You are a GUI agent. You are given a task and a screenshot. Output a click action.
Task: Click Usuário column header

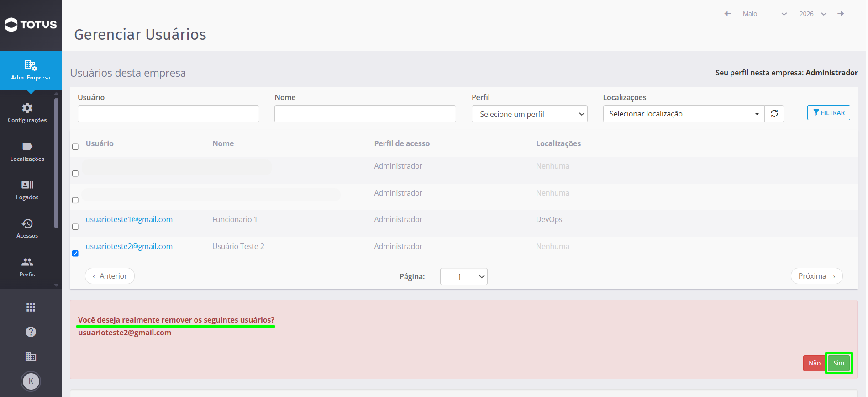click(x=100, y=143)
